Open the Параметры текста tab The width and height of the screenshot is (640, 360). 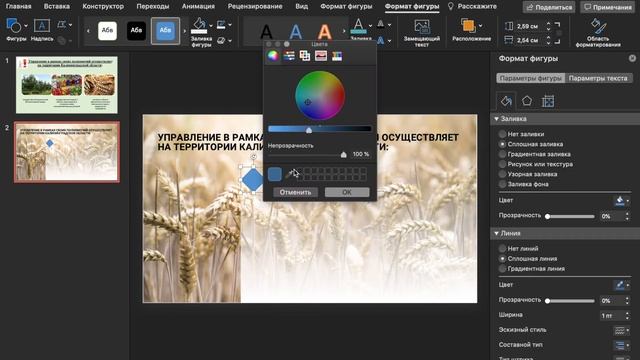point(598,78)
